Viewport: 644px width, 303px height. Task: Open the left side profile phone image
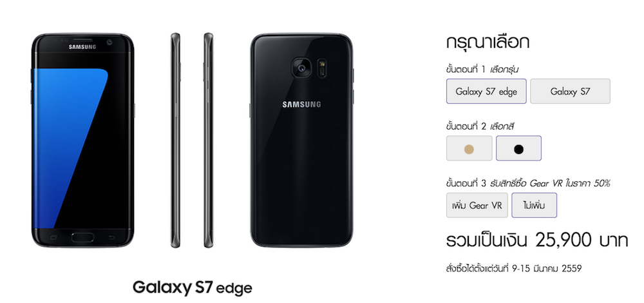(x=176, y=140)
